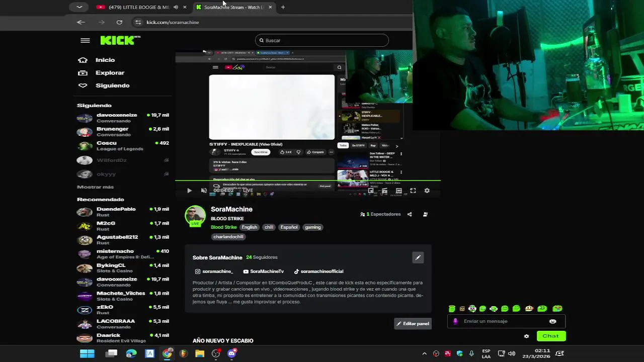Pick the headphone emote in the emote row
644x362 pixels.
494,309
